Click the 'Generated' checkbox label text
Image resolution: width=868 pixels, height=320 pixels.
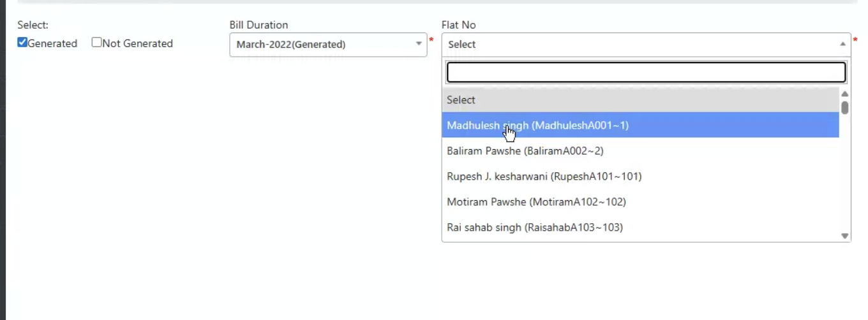(x=52, y=44)
